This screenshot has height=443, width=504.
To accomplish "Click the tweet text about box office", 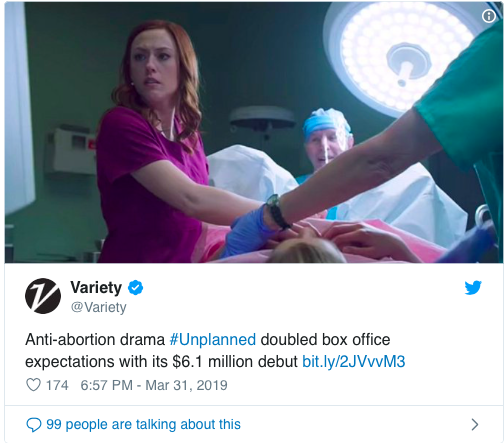I will (x=215, y=351).
